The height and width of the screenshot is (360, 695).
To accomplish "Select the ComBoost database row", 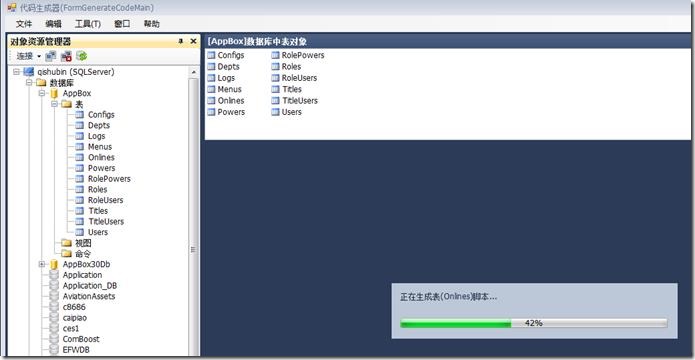I will pos(81,339).
